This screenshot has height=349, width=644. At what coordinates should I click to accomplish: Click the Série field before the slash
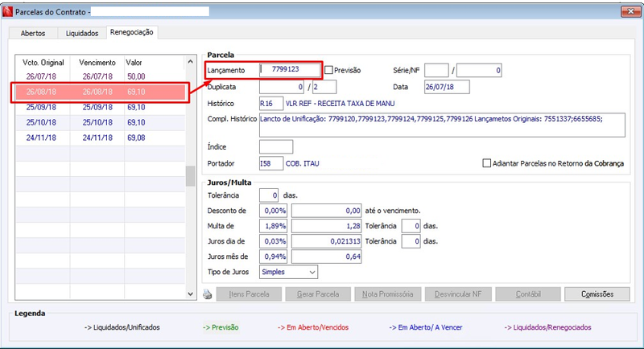click(x=436, y=70)
